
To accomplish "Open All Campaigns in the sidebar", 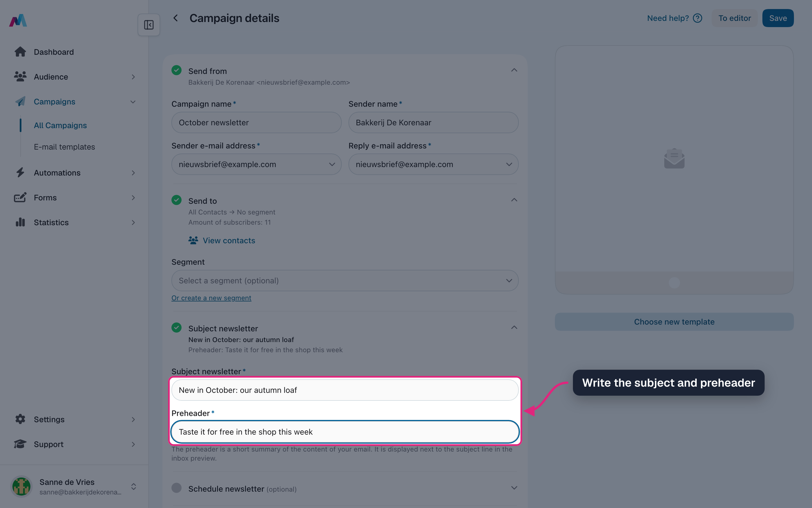I will (x=60, y=125).
